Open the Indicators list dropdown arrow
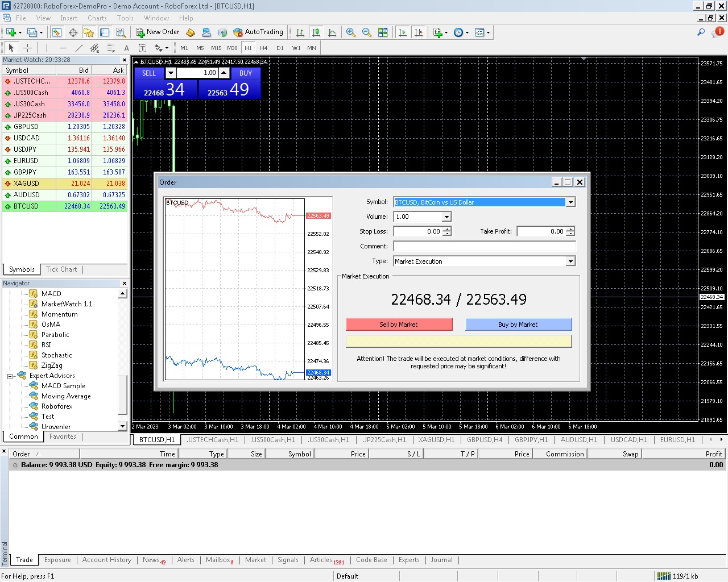This screenshot has height=582, width=728. point(446,32)
